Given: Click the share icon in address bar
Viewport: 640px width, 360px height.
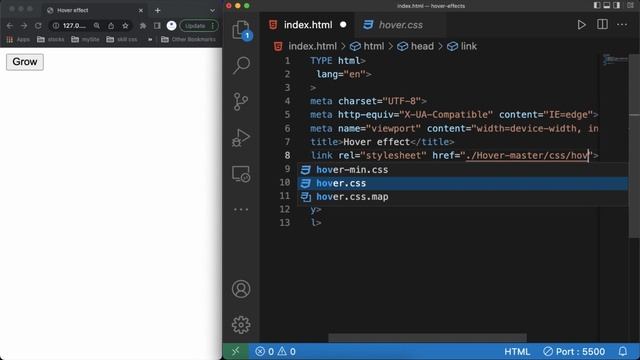Looking at the screenshot, I should point(111,26).
